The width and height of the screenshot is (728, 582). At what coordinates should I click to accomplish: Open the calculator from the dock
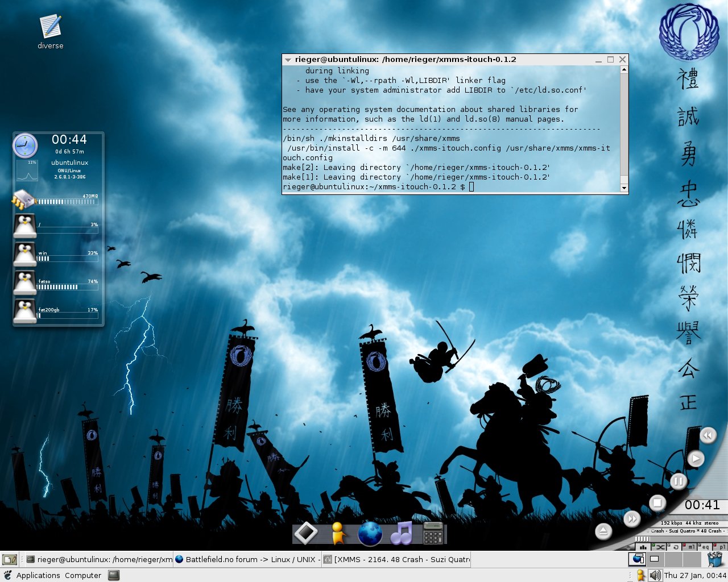[433, 533]
